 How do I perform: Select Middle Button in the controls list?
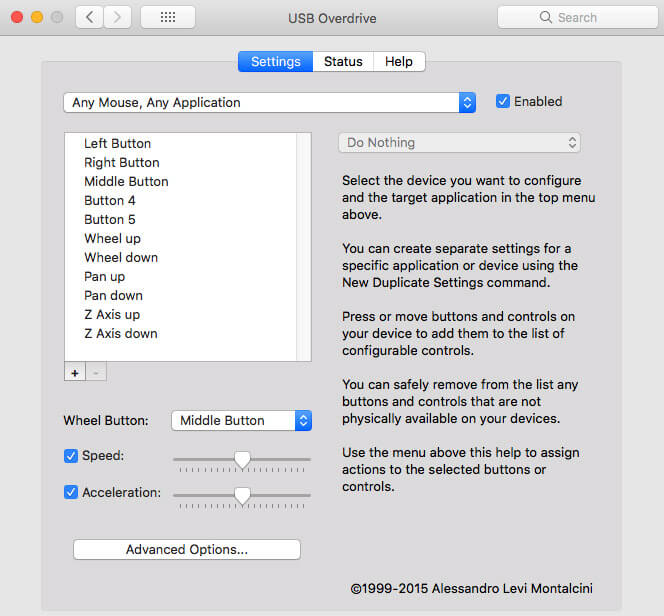(x=181, y=182)
